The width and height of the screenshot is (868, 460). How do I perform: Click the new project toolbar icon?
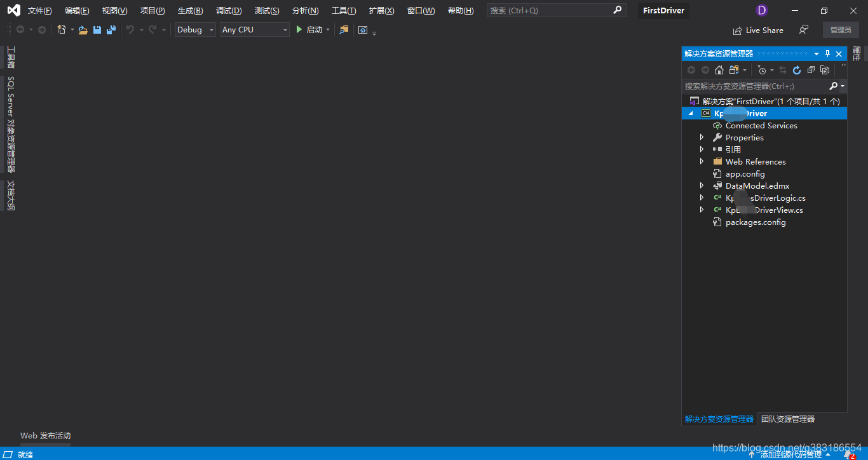pos(61,30)
